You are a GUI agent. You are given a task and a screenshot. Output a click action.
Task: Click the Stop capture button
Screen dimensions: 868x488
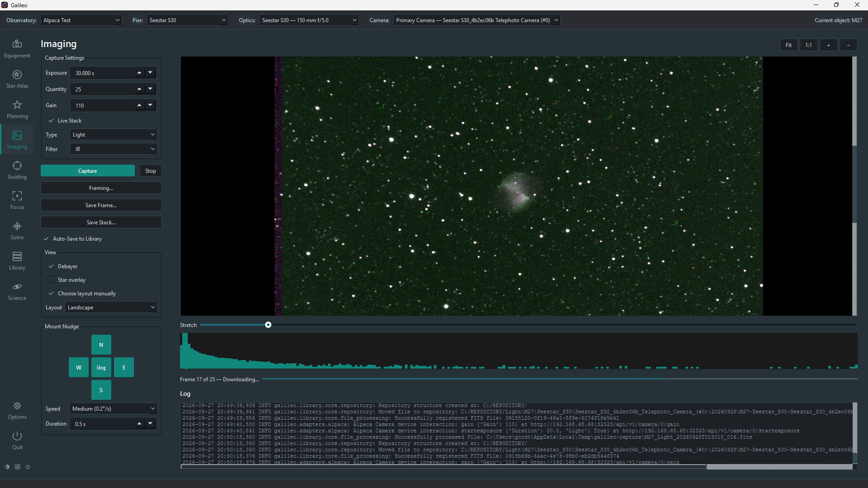click(x=151, y=171)
